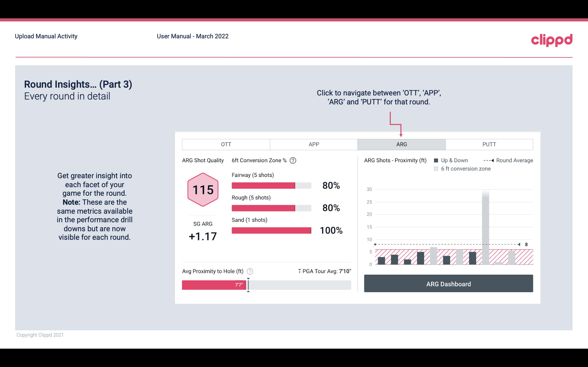Click the 6ft conversion zone legend icon
The width and height of the screenshot is (588, 367).
(x=437, y=169)
